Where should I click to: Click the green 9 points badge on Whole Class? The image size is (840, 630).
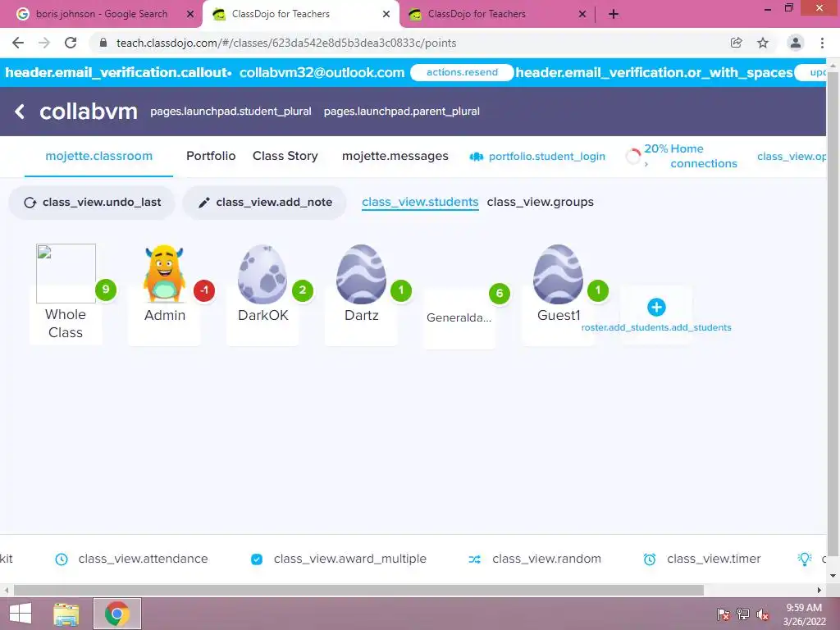click(106, 290)
